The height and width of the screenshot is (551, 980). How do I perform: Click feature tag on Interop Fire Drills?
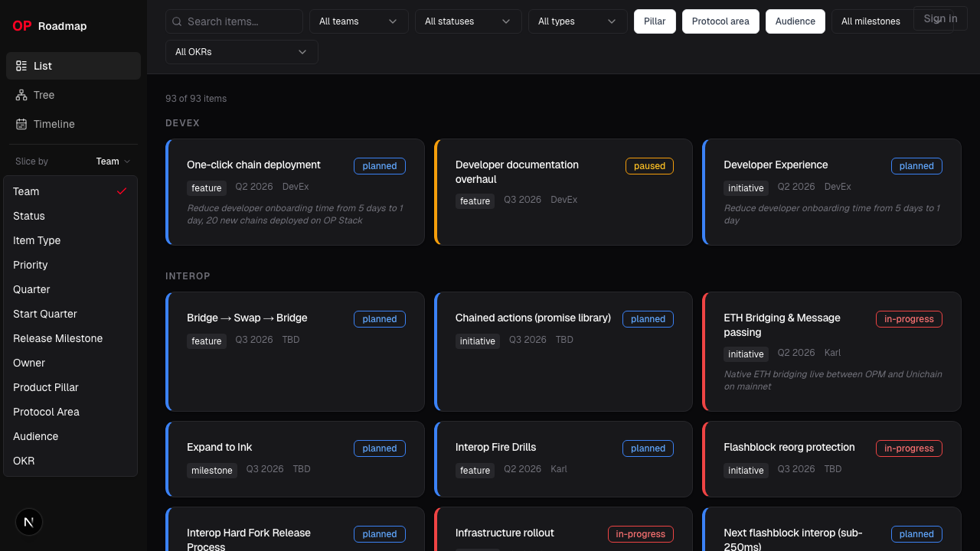tap(475, 471)
